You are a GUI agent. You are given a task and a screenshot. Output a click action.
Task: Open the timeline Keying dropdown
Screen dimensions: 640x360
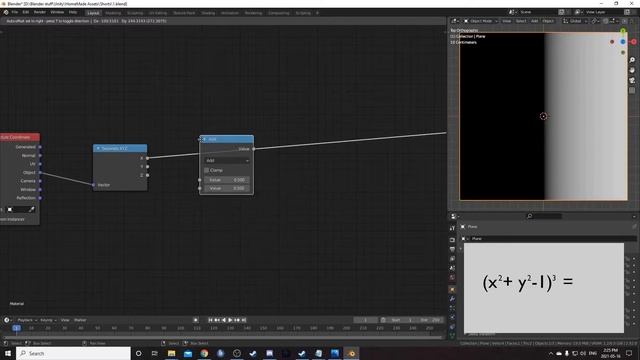pyautogui.click(x=48, y=320)
